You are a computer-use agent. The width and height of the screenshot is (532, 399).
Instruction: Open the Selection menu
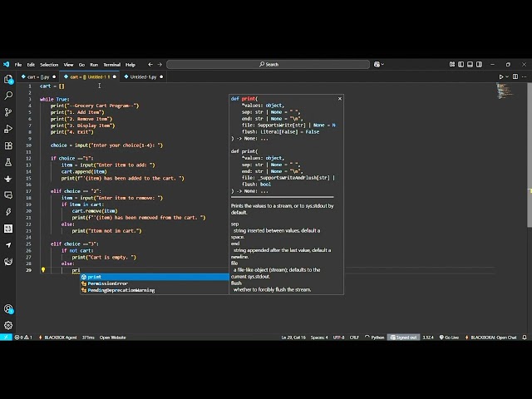point(49,65)
